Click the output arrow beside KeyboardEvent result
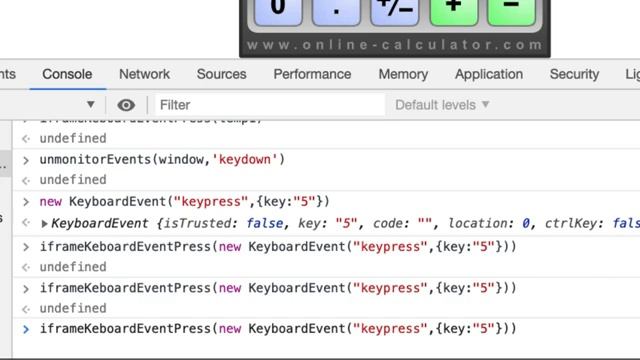The image size is (640, 360). tap(26, 223)
